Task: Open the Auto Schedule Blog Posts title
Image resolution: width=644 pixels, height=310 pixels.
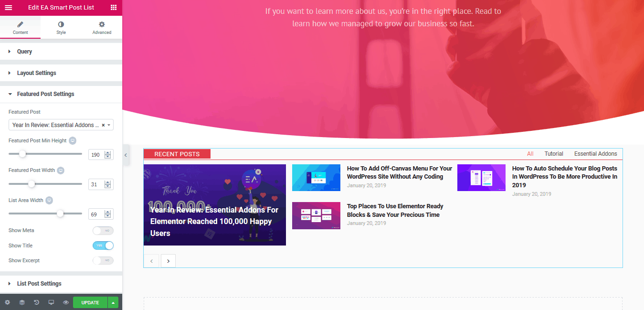Action: click(x=565, y=177)
